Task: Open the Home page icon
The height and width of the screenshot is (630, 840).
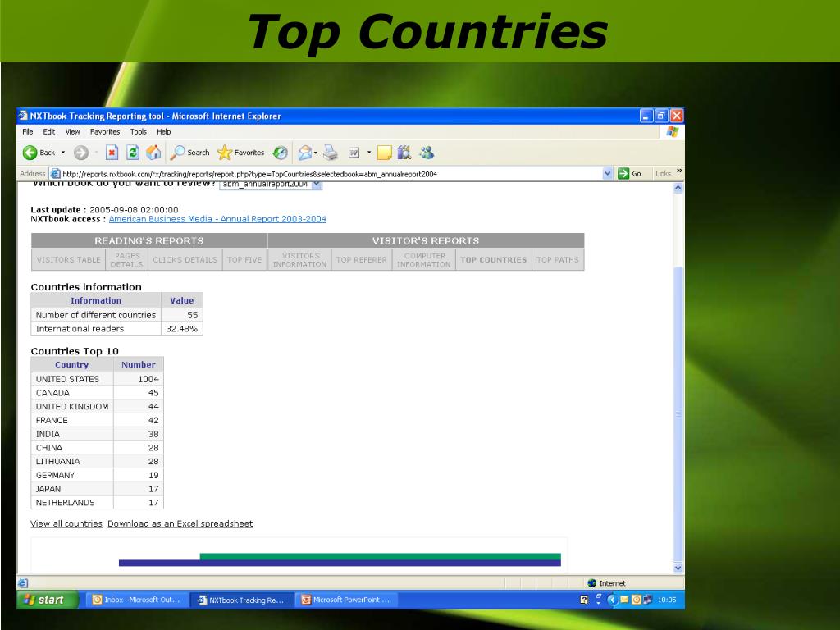Action: click(x=153, y=153)
